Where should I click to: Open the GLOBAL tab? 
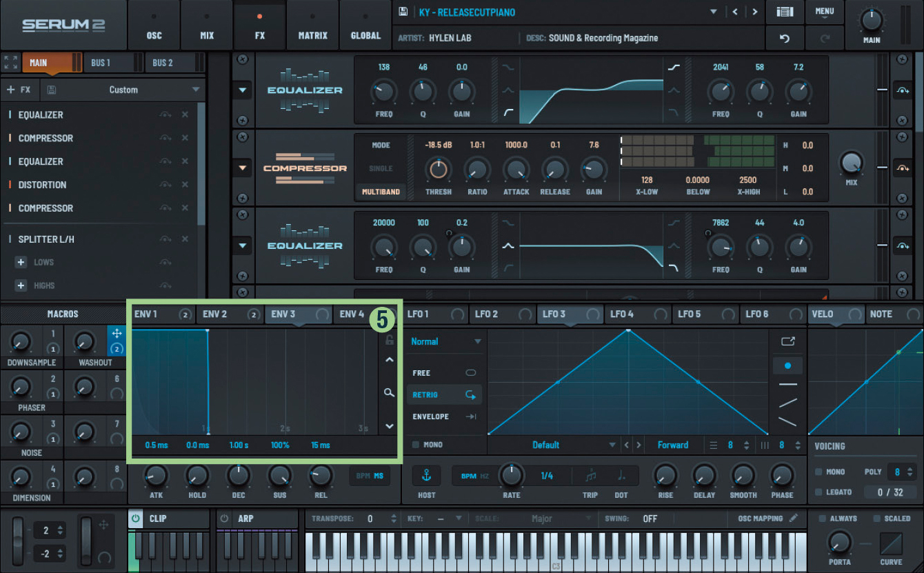[x=365, y=25]
